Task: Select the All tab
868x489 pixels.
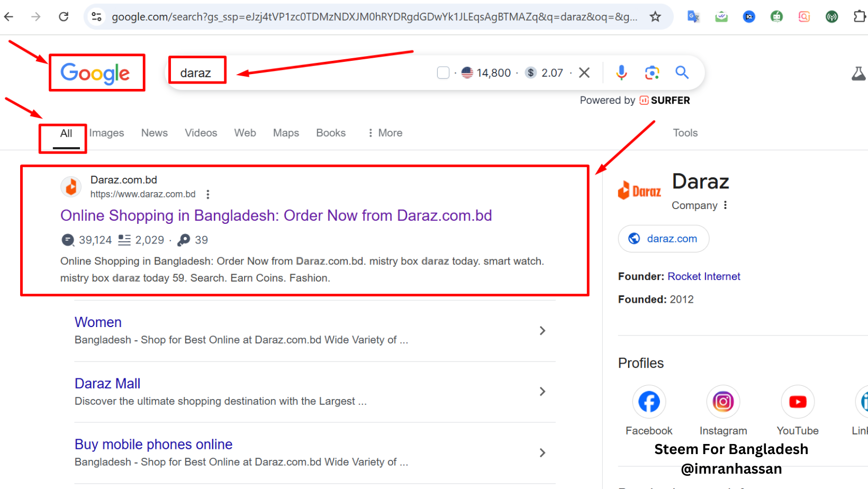Action: pos(66,133)
